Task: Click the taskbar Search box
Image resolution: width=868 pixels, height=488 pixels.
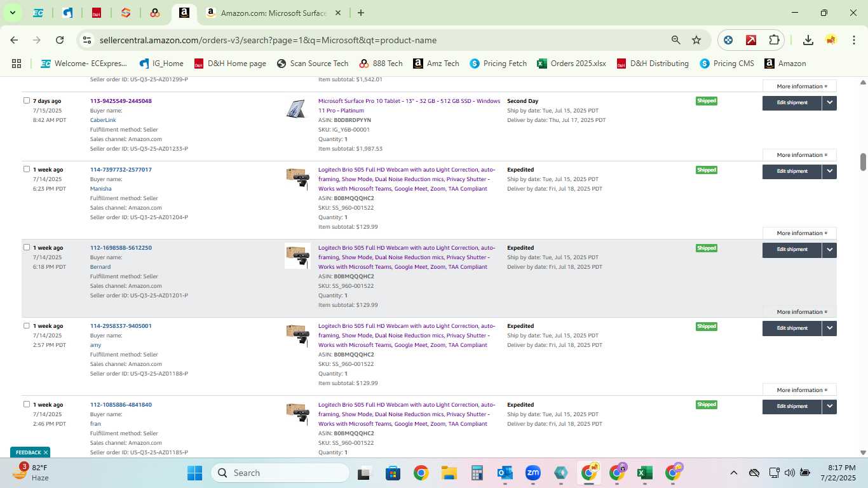Action: 280,473
